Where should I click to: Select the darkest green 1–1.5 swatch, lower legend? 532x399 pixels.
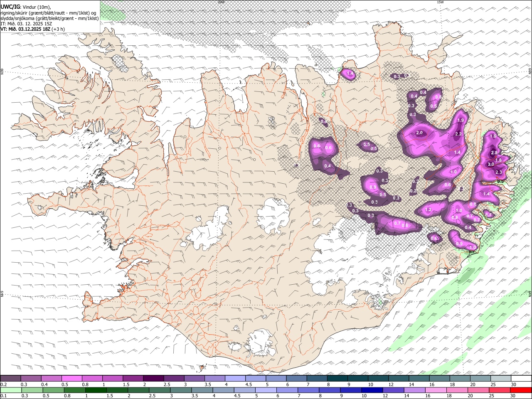pyautogui.click(x=96, y=390)
